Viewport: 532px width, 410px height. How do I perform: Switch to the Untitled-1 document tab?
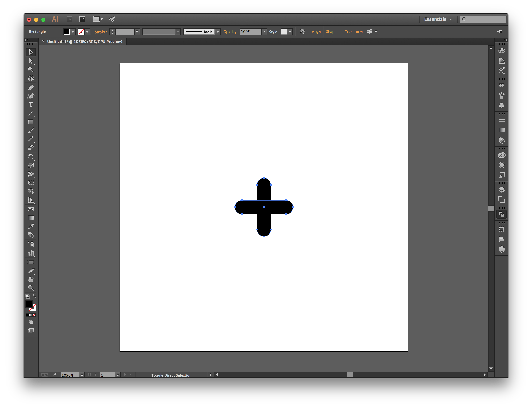tap(84, 42)
